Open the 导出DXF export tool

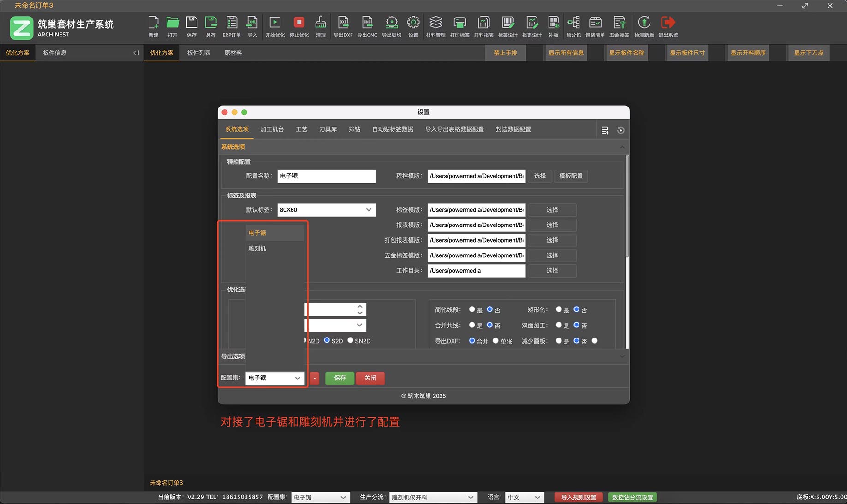(x=343, y=26)
